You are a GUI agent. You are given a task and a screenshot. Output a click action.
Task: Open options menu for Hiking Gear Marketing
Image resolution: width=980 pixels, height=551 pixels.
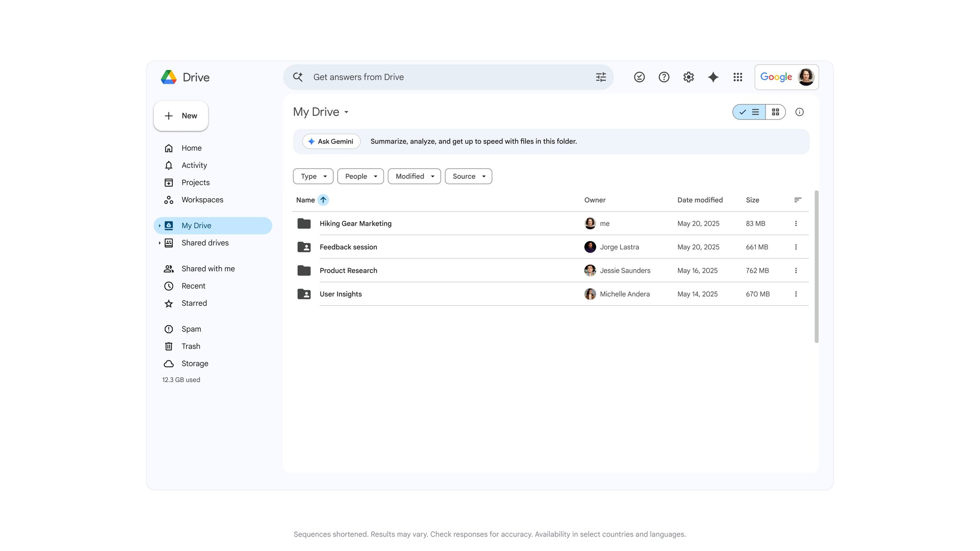(796, 223)
